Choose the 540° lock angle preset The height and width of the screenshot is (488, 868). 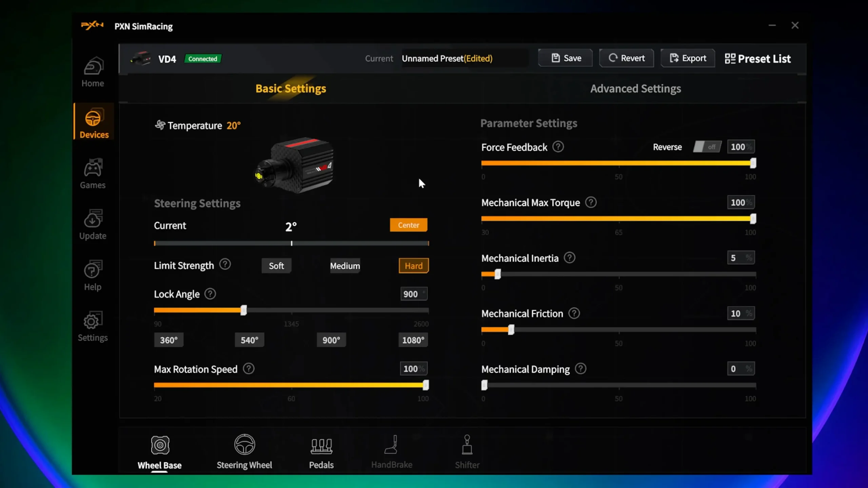point(249,340)
